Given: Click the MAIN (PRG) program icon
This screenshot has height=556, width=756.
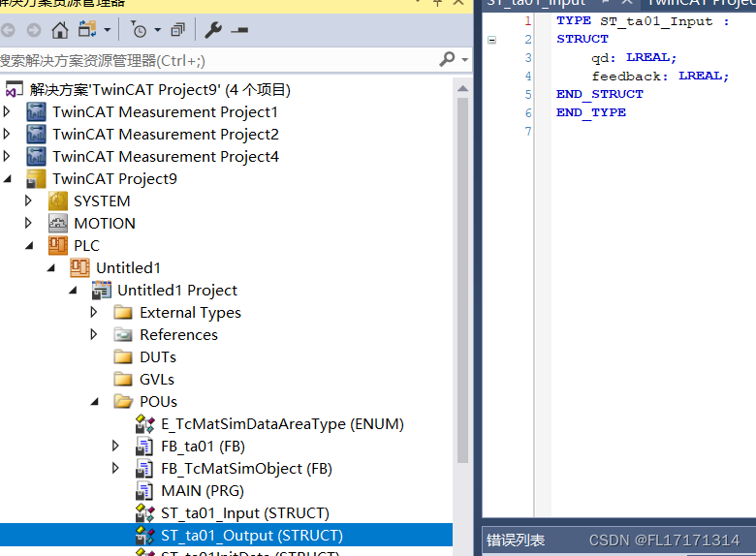Looking at the screenshot, I should pos(144,491).
